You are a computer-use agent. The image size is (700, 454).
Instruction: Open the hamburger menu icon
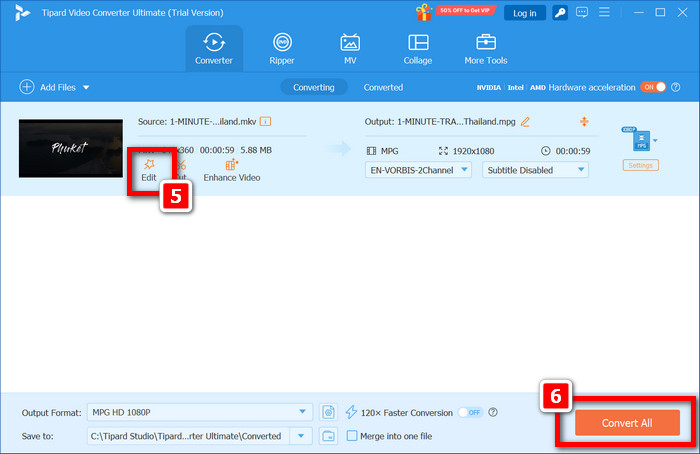604,12
